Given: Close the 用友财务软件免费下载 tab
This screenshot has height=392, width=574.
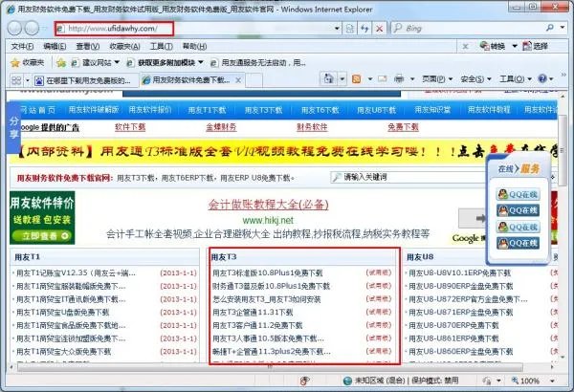Looking at the screenshot, I should pyautogui.click(x=238, y=80).
